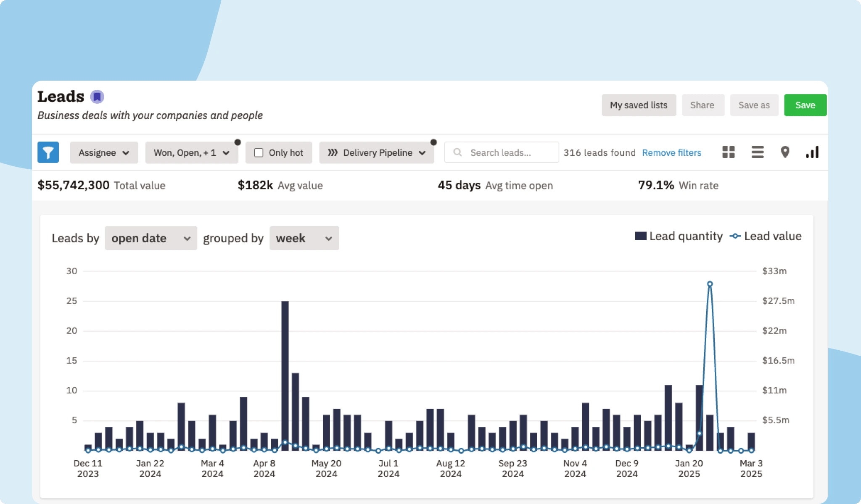This screenshot has width=861, height=504.
Task: Change the grouped by week dropdown
Action: 304,238
